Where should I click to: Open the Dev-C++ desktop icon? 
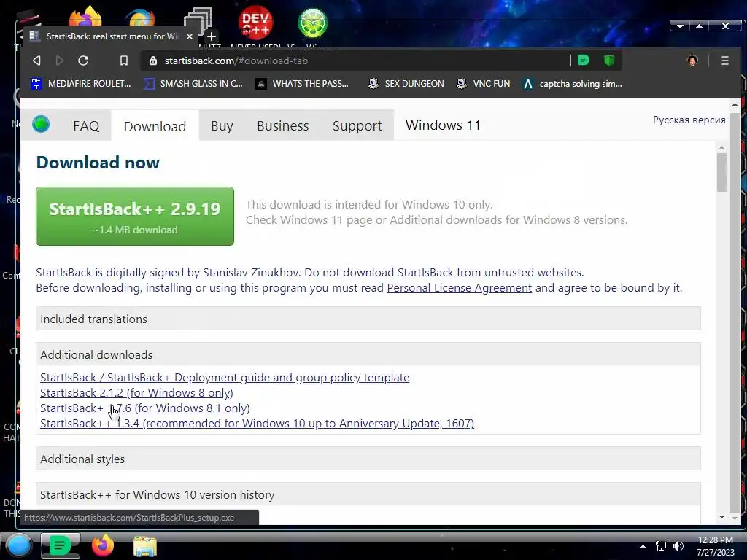click(x=256, y=22)
